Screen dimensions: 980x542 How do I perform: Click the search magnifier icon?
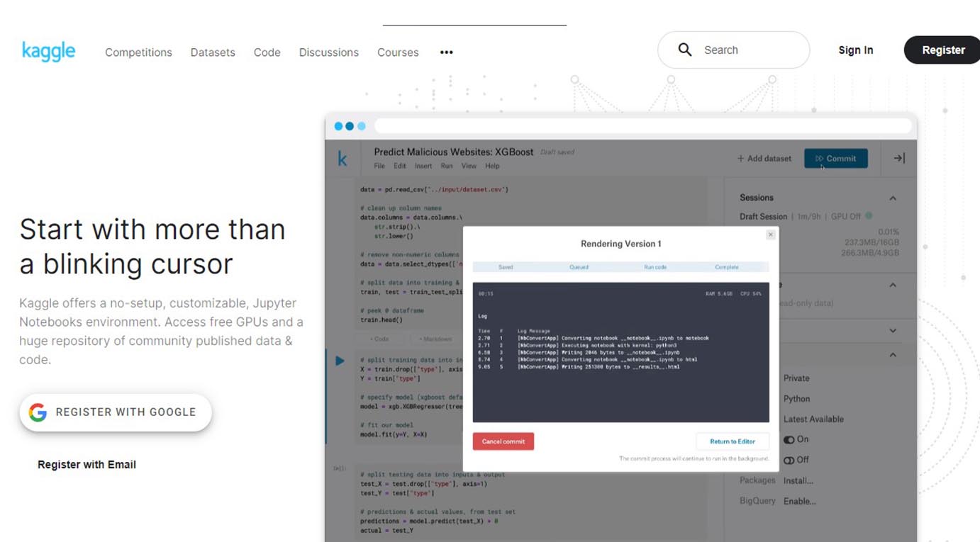coord(684,50)
